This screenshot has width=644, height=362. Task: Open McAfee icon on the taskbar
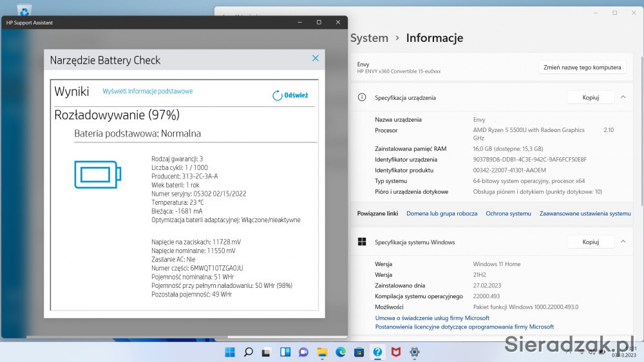point(396,352)
